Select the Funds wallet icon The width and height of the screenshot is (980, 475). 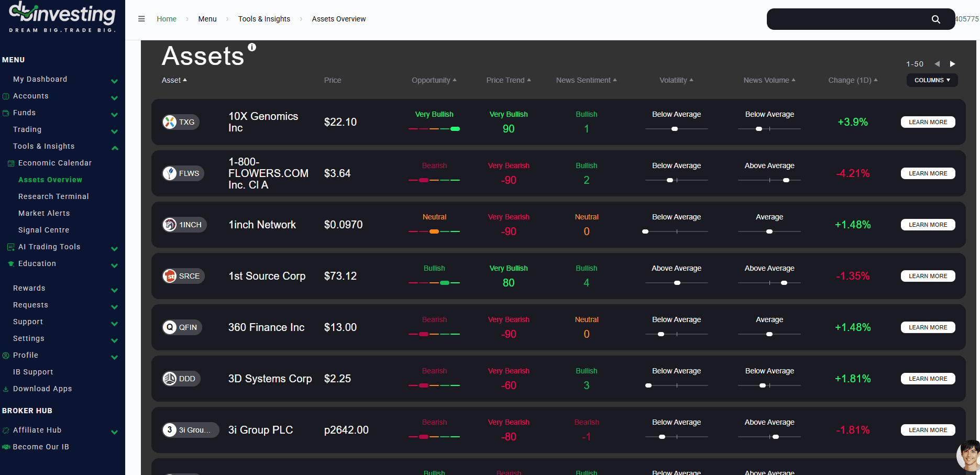pos(5,113)
